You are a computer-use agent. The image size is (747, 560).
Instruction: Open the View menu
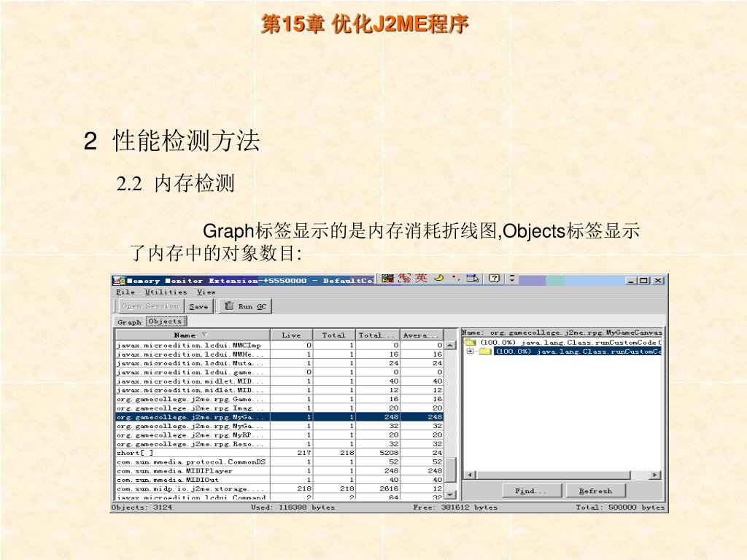(206, 292)
